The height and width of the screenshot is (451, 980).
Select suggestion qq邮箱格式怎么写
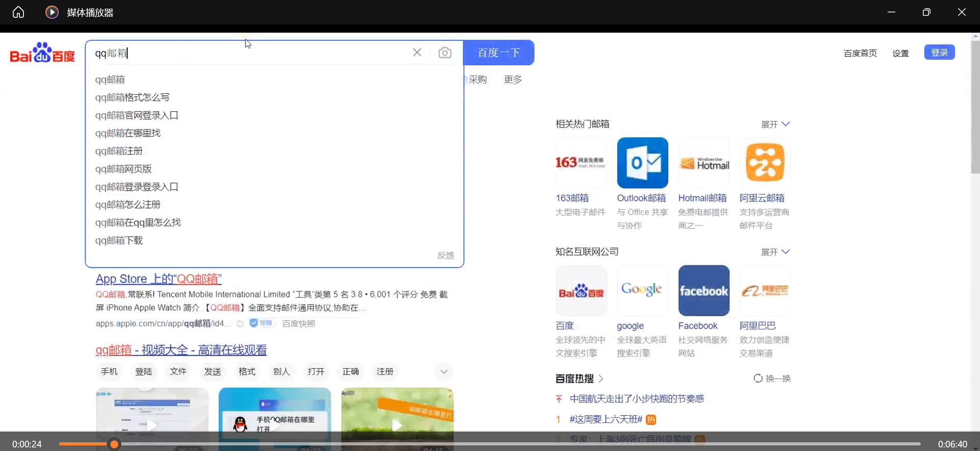[x=132, y=97]
